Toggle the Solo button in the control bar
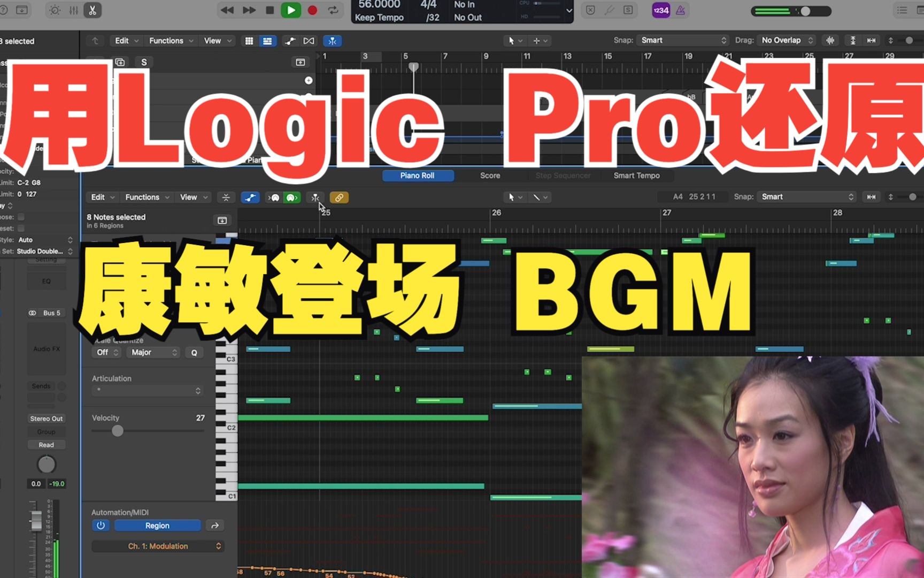Image resolution: width=924 pixels, height=578 pixels. click(x=628, y=10)
